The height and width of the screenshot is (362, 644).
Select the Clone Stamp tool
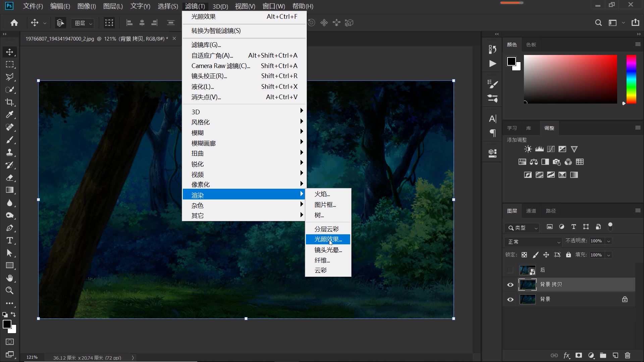[9, 153]
